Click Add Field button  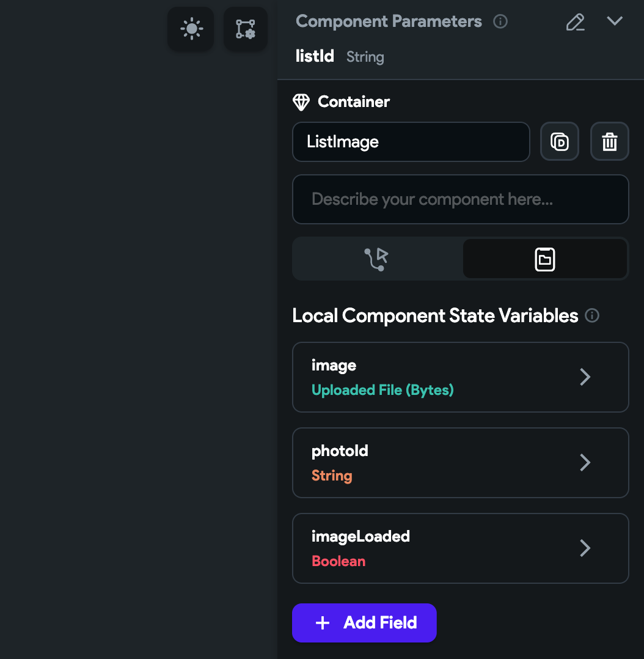(x=364, y=623)
